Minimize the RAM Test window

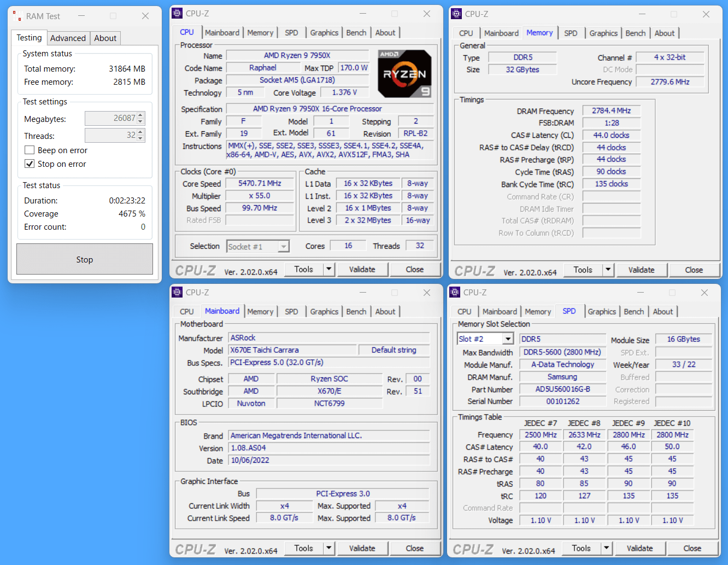tap(81, 16)
